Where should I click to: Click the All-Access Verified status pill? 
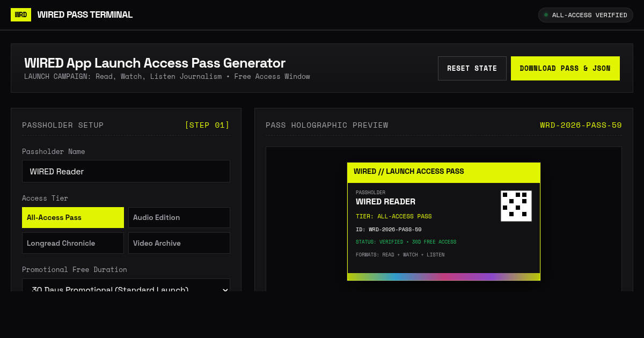(x=586, y=15)
